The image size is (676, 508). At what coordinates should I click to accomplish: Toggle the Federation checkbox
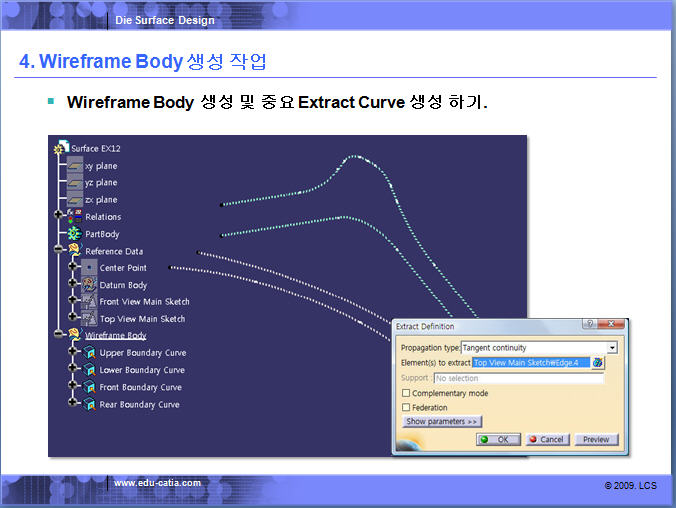click(406, 407)
